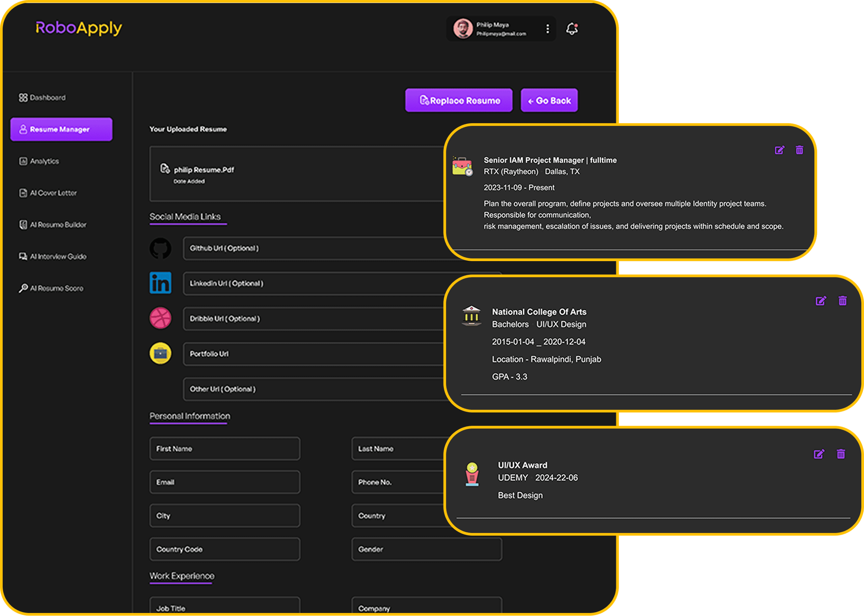The image size is (864, 616).
Task: Click the philip Resume.Pdf file icon
Action: 165,168
